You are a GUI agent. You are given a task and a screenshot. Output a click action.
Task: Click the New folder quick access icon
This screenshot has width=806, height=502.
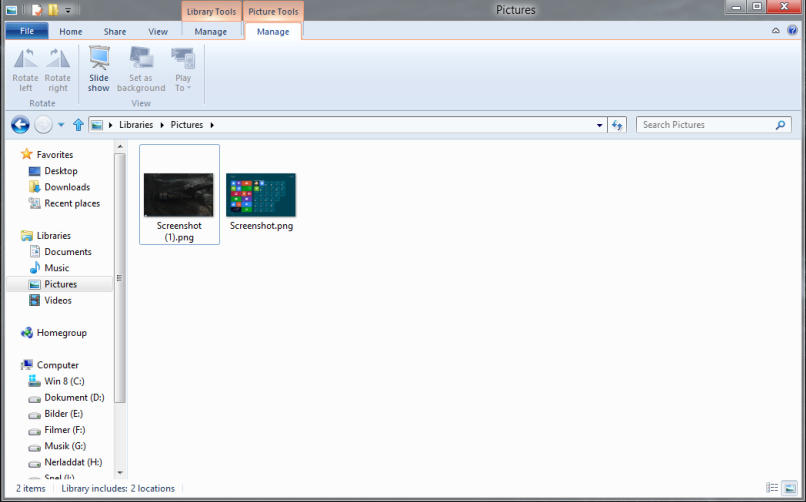coord(53,10)
